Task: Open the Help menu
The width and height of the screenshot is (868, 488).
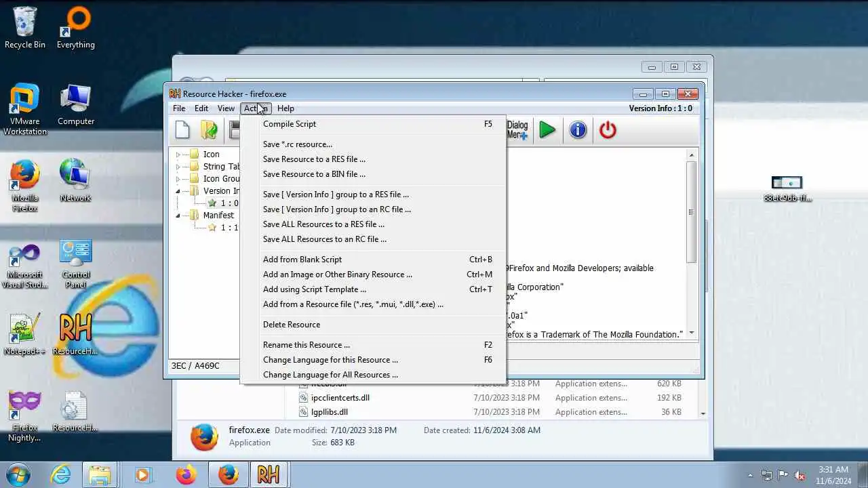Action: [x=285, y=108]
